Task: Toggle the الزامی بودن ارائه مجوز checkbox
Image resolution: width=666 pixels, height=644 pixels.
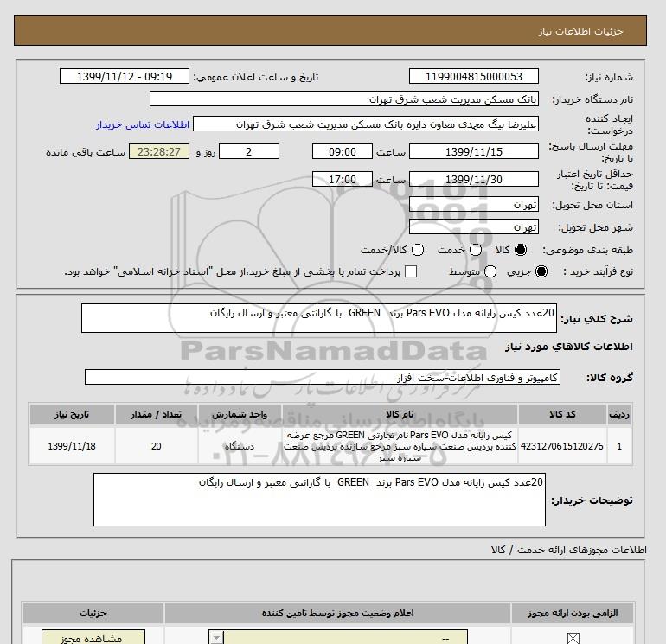Action: pos(573,640)
